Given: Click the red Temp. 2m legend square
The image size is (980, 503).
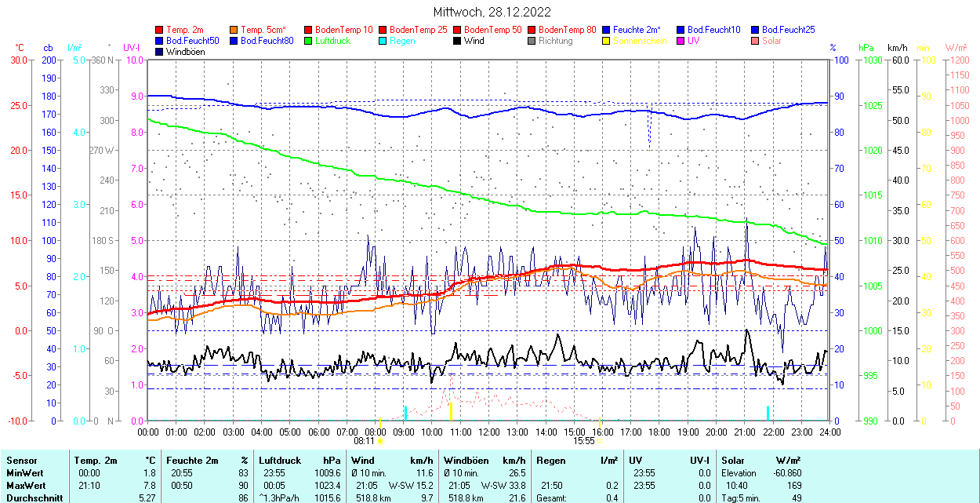Looking at the screenshot, I should 160,30.
